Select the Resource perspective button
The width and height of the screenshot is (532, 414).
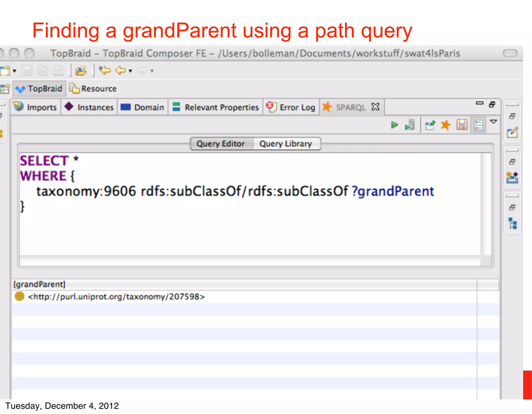[93, 89]
